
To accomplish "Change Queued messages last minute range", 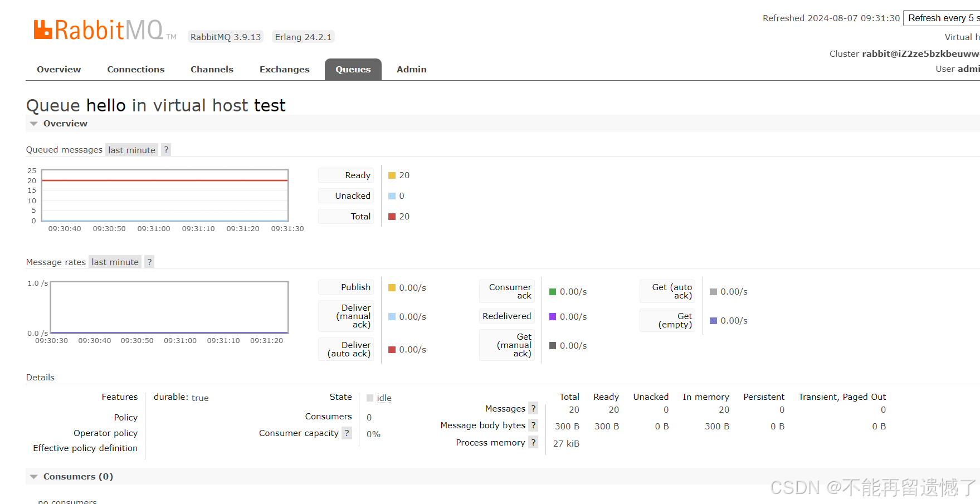I will click(x=131, y=150).
